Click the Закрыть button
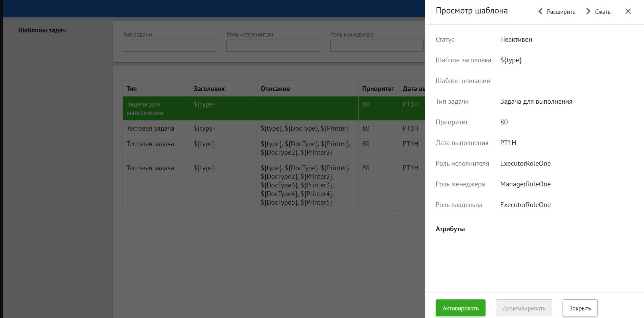The width and height of the screenshot is (644, 318). 580,308
